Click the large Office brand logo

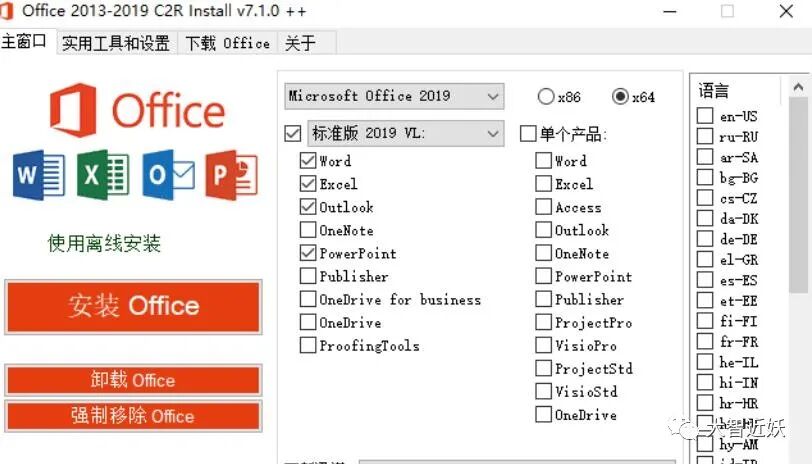click(137, 110)
